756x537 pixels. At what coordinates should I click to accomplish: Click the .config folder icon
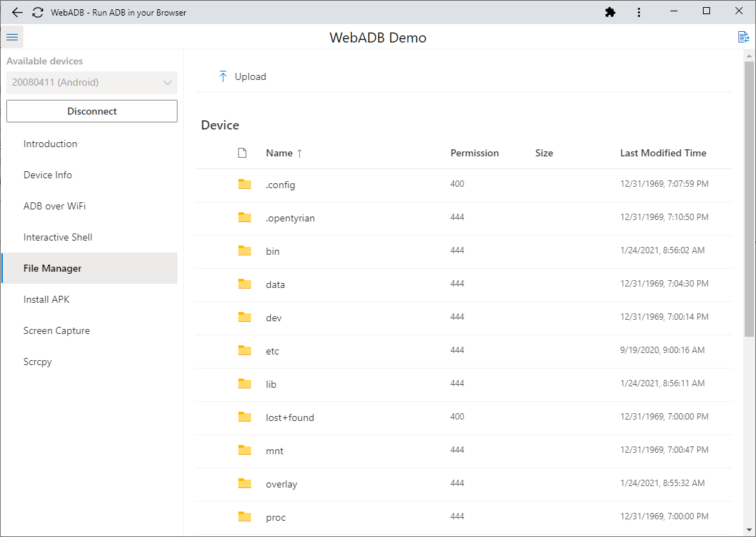(x=245, y=185)
